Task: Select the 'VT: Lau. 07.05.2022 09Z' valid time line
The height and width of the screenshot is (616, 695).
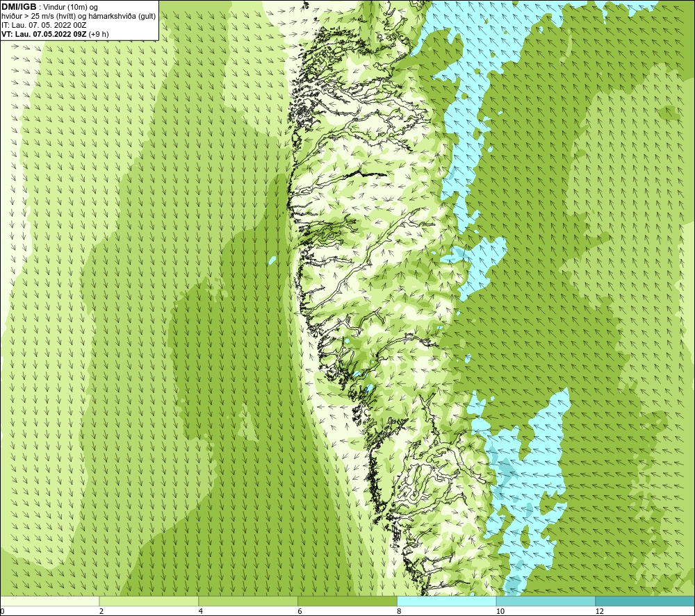Action: (55, 34)
